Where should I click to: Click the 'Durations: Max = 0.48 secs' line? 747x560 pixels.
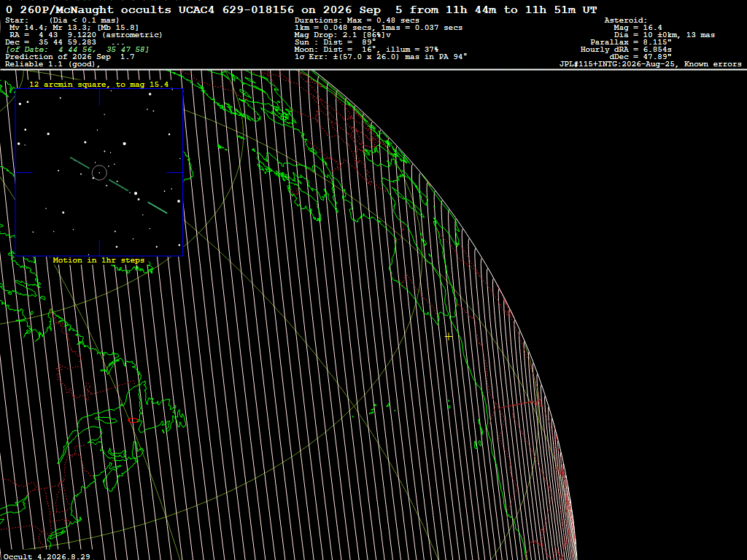pos(357,20)
